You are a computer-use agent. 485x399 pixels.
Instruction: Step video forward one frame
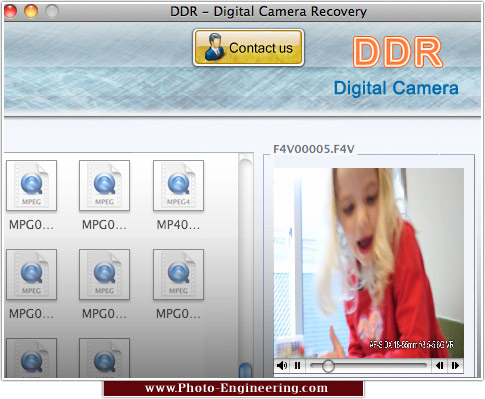pyautogui.click(x=455, y=366)
